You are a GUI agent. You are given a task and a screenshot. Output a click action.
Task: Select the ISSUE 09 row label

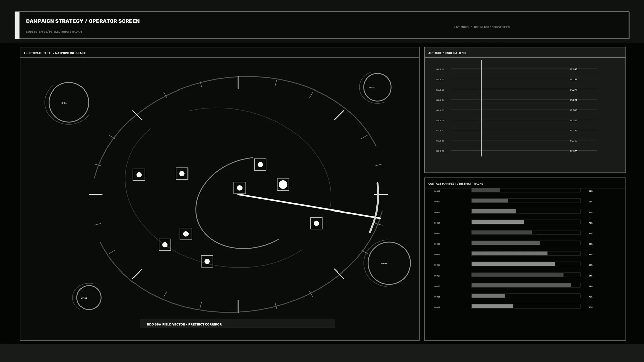[440, 151]
